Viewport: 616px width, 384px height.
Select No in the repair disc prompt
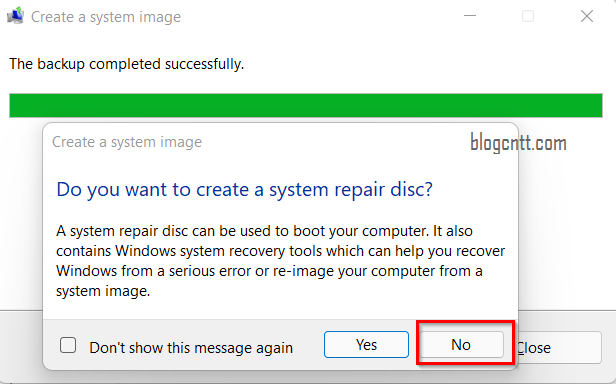[461, 345]
